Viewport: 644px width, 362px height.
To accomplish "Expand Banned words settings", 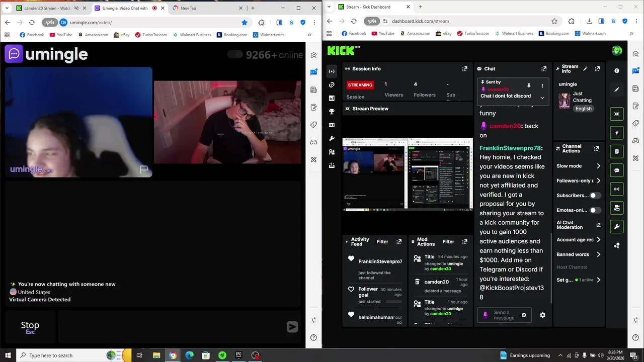I will [x=598, y=254].
